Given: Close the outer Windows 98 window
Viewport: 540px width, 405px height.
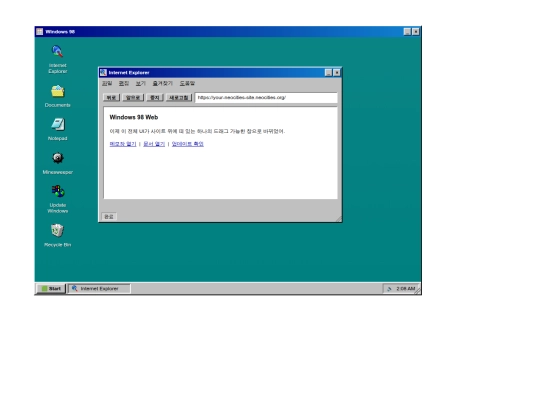Looking at the screenshot, I should click(416, 32).
